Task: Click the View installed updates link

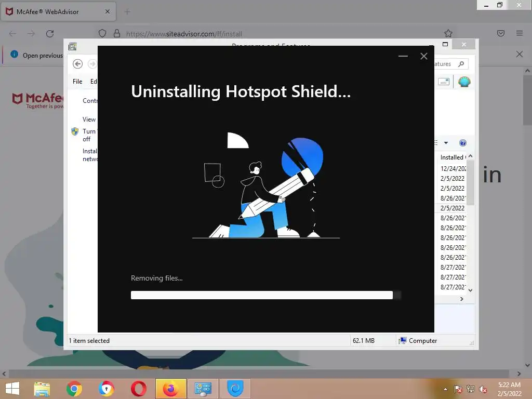Action: click(89, 119)
